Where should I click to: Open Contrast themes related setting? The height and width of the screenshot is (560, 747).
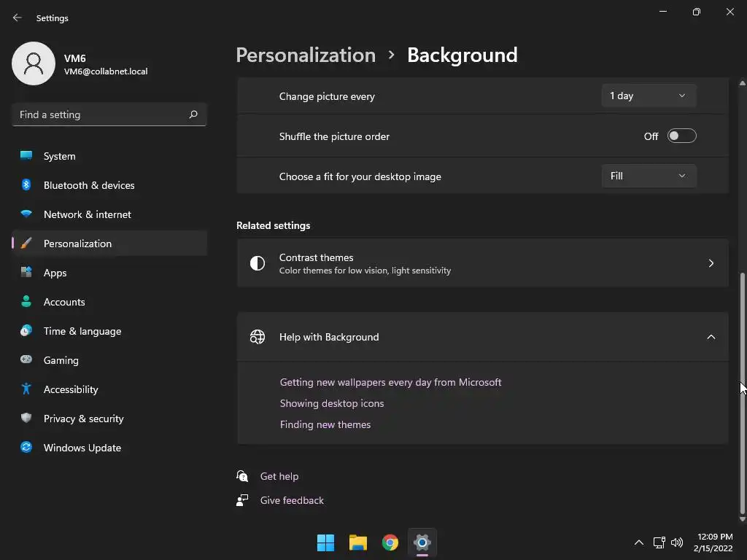(482, 263)
